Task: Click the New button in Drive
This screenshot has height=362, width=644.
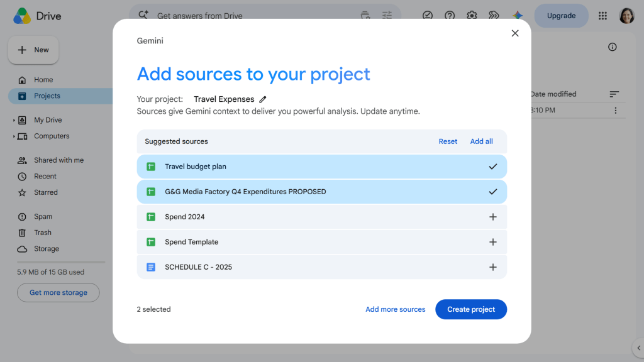Action: click(x=33, y=50)
